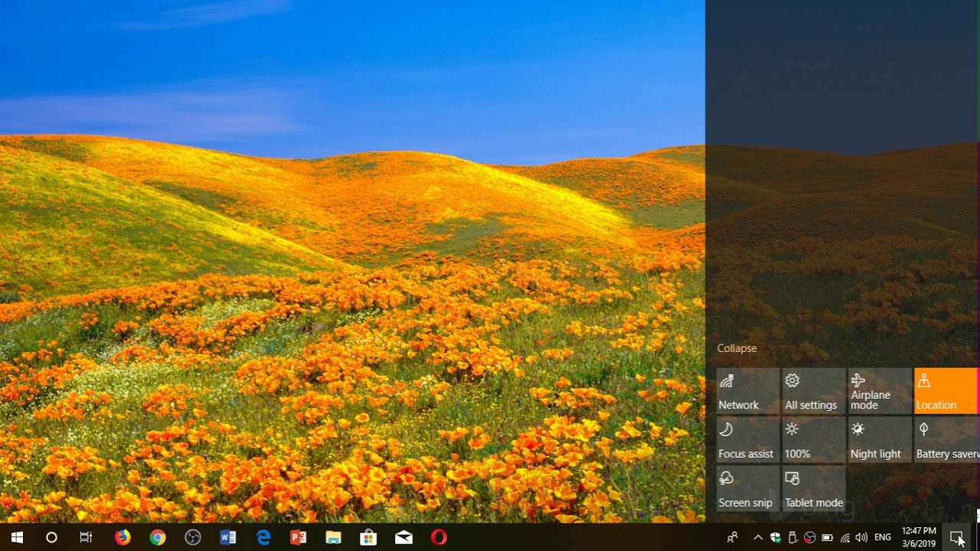Click the volume speaker tray icon

861,537
